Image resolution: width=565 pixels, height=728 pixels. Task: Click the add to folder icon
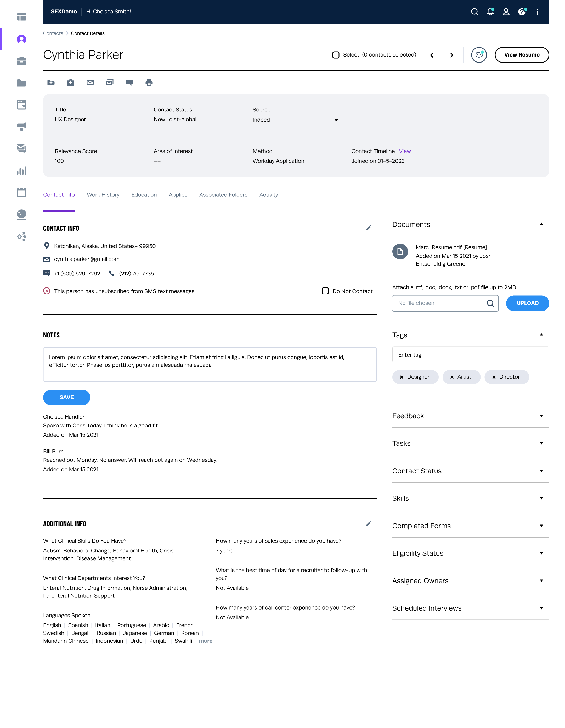51,82
